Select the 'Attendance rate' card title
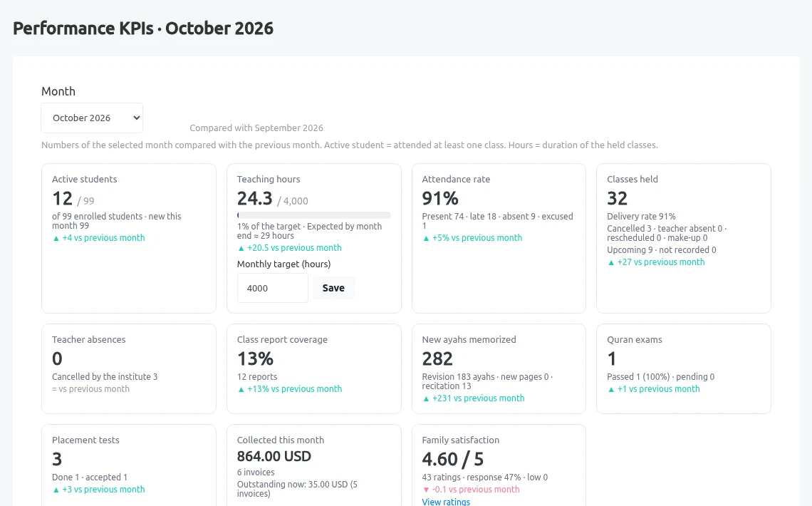 pos(456,179)
